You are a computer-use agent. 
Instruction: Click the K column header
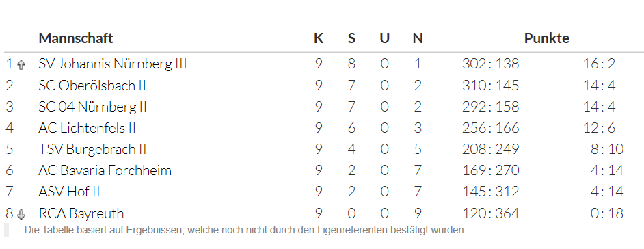319,38
